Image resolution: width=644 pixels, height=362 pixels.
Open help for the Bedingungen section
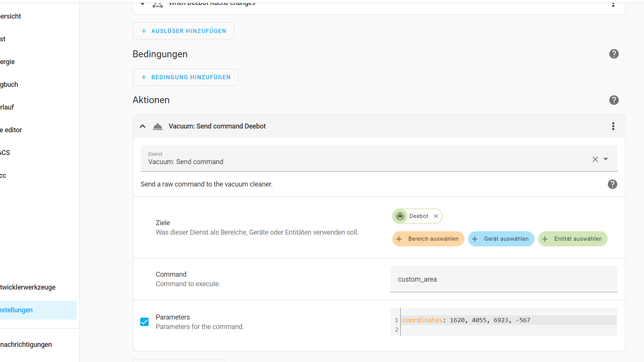click(x=614, y=54)
